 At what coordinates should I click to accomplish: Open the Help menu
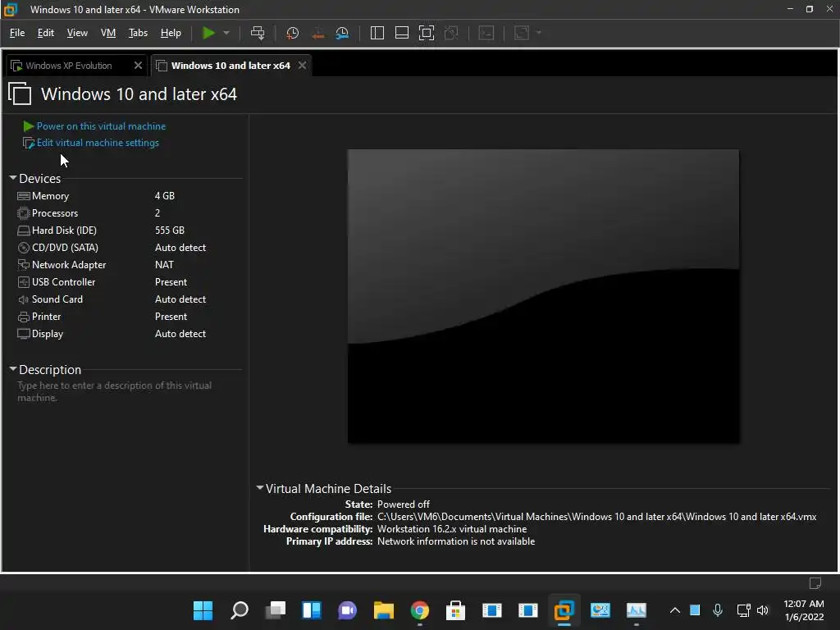pos(171,33)
